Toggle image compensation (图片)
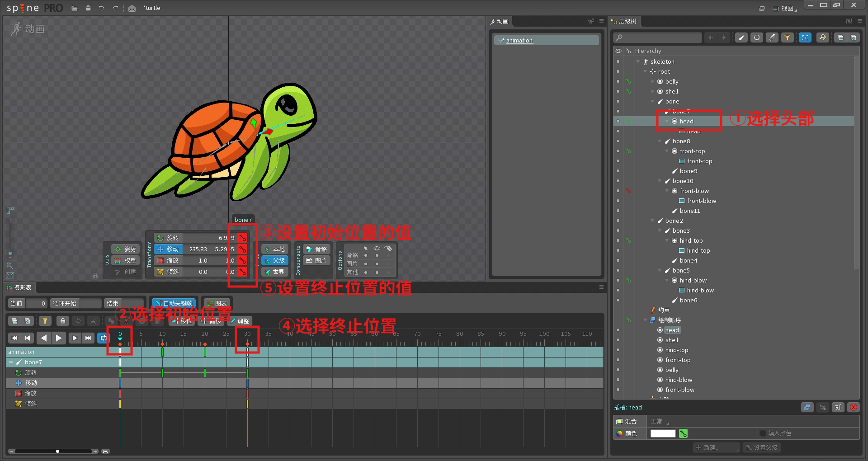 (317, 260)
